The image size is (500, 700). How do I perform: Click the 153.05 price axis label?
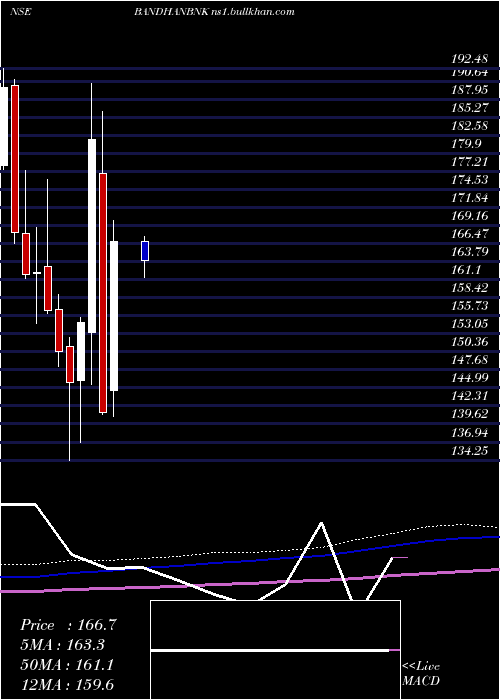[469, 324]
